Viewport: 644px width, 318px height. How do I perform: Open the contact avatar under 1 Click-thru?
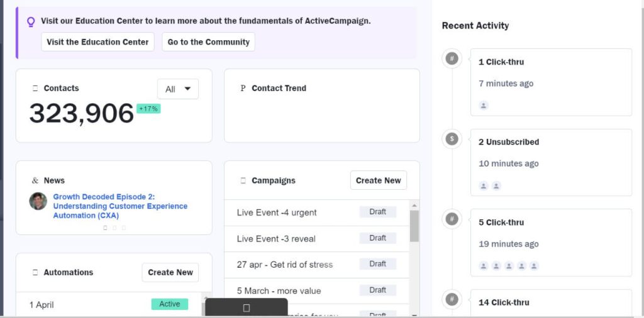point(484,106)
